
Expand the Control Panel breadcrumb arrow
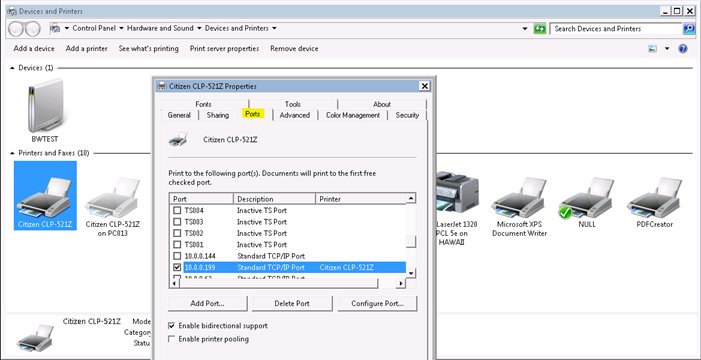121,28
